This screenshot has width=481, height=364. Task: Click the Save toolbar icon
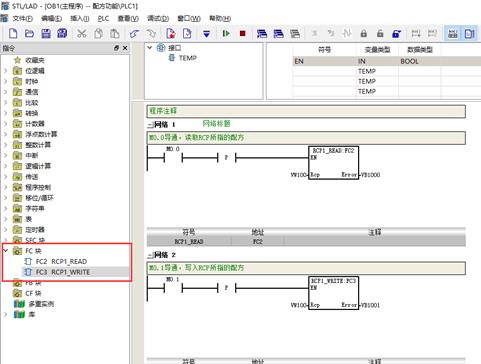(x=46, y=33)
